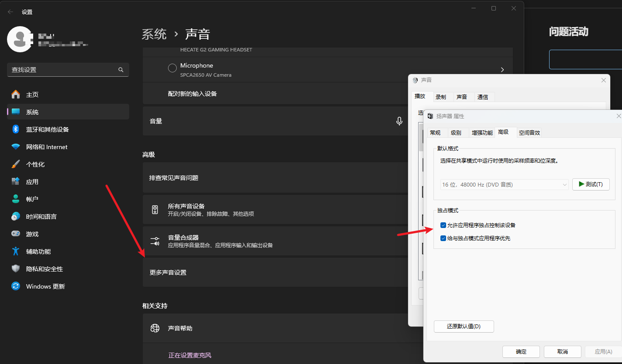Click the 查找设置 search field
The width and height of the screenshot is (622, 364).
tap(68, 70)
